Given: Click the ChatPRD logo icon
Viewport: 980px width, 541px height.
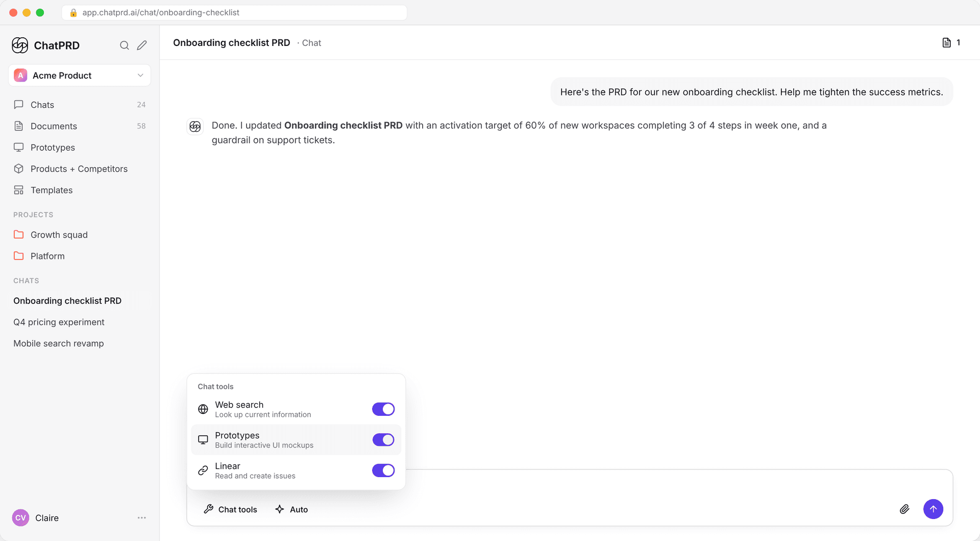Looking at the screenshot, I should [20, 45].
